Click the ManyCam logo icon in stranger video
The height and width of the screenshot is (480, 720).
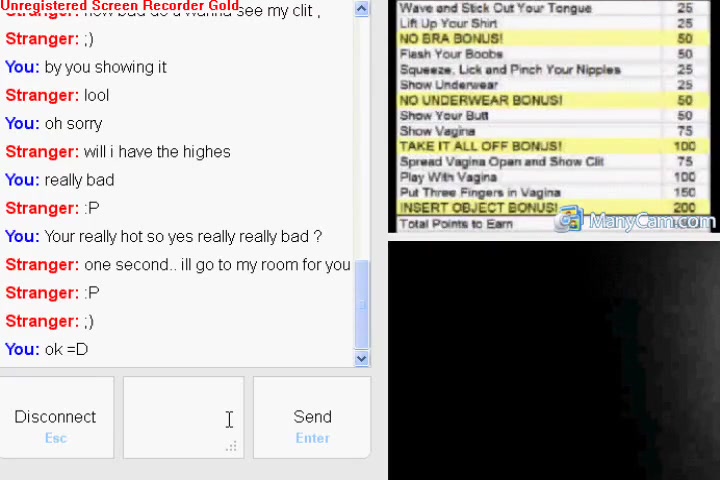[x=568, y=219]
